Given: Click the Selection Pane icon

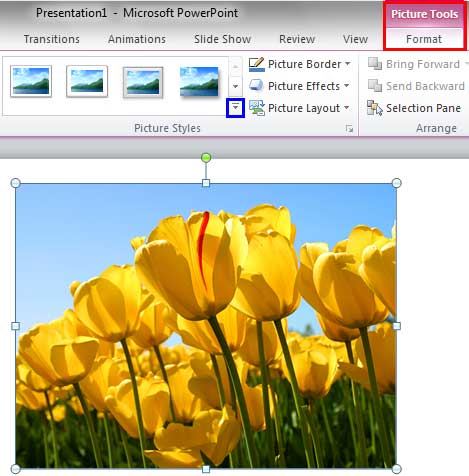Looking at the screenshot, I should [x=375, y=108].
